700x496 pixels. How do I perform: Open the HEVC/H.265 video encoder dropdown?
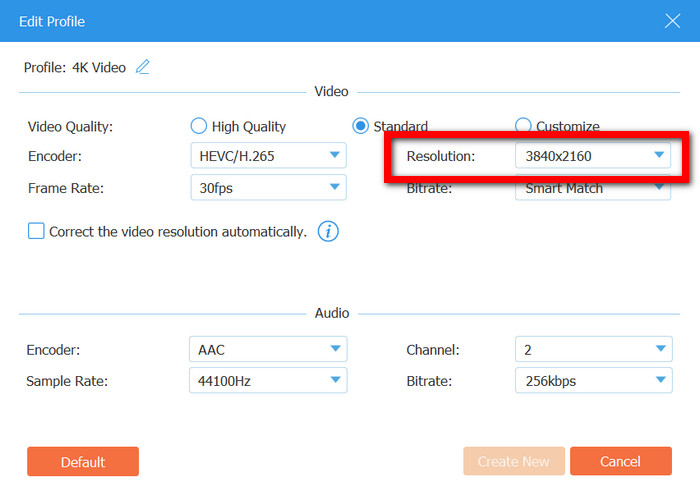pos(268,156)
